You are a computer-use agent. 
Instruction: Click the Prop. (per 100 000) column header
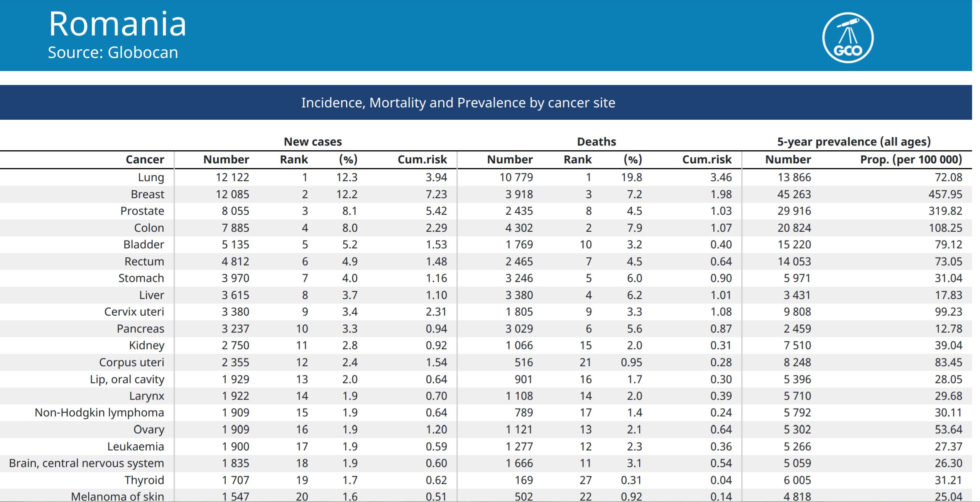tap(911, 159)
